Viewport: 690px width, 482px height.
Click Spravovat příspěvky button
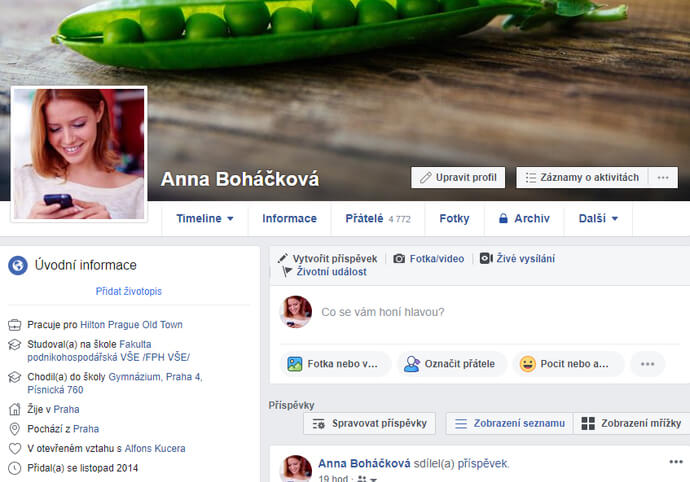pos(369,423)
